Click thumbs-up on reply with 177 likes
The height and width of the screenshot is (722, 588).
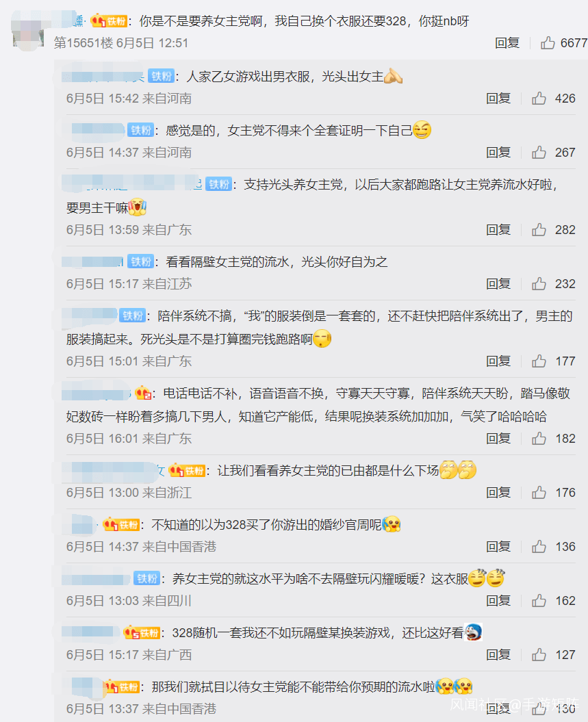(539, 361)
